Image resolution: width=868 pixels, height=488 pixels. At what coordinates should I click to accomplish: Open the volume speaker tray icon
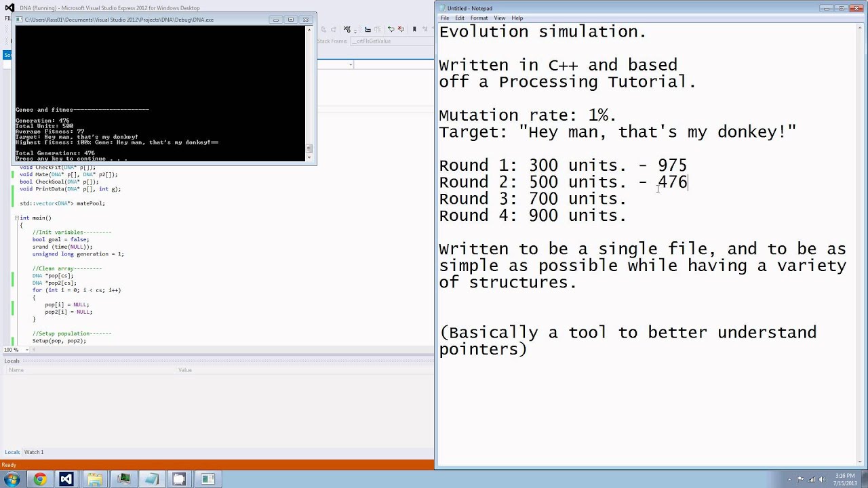(822, 479)
